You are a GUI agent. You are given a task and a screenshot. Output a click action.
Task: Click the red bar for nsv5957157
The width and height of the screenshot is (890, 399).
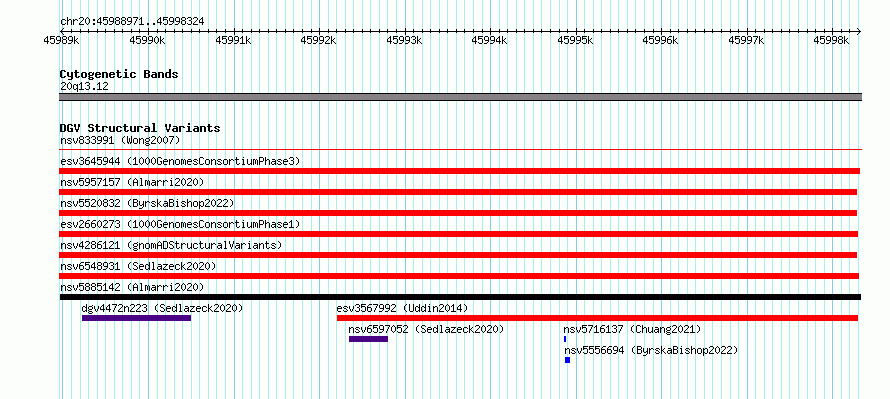(x=458, y=192)
